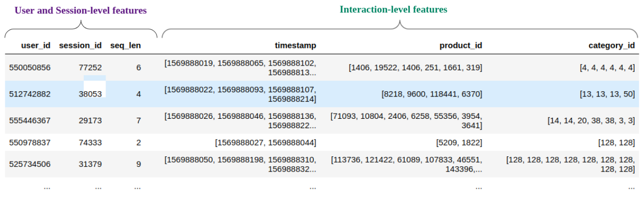Select user_id cell 555446367
The height and width of the screenshot is (197, 644).
click(30, 120)
